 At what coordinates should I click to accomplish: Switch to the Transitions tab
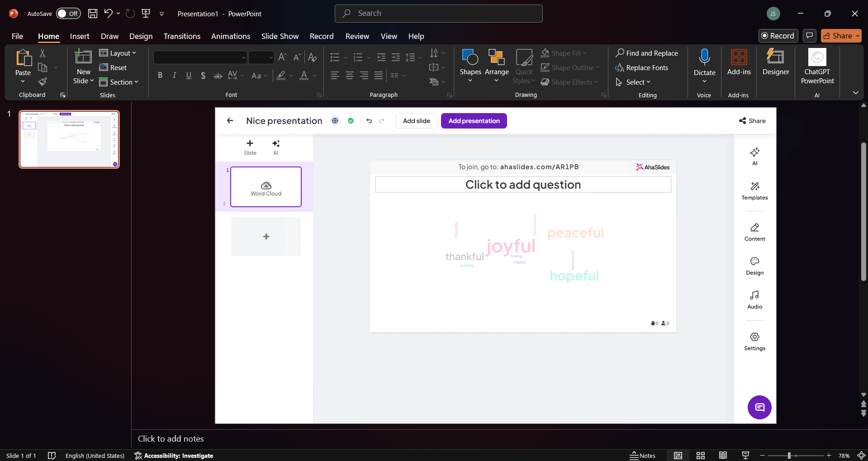tap(182, 36)
